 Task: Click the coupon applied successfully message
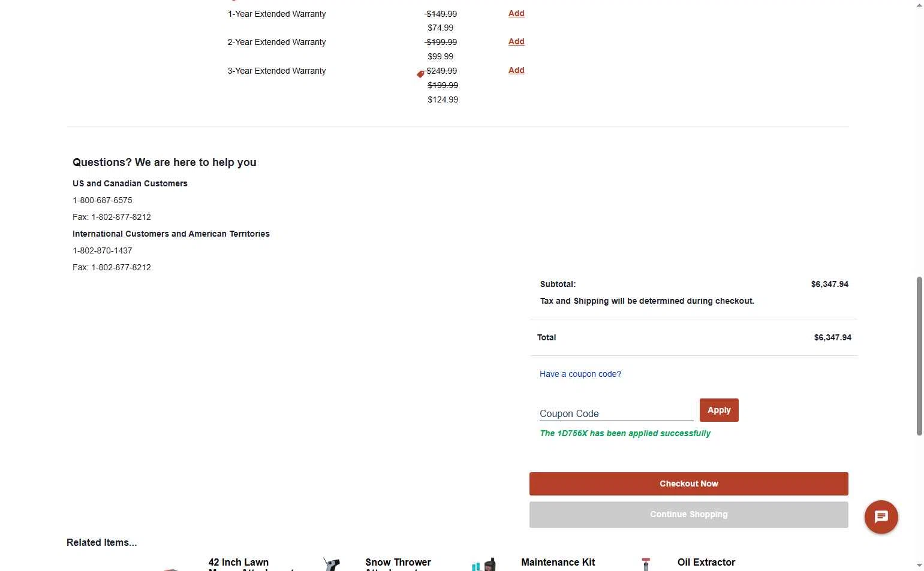click(x=625, y=433)
